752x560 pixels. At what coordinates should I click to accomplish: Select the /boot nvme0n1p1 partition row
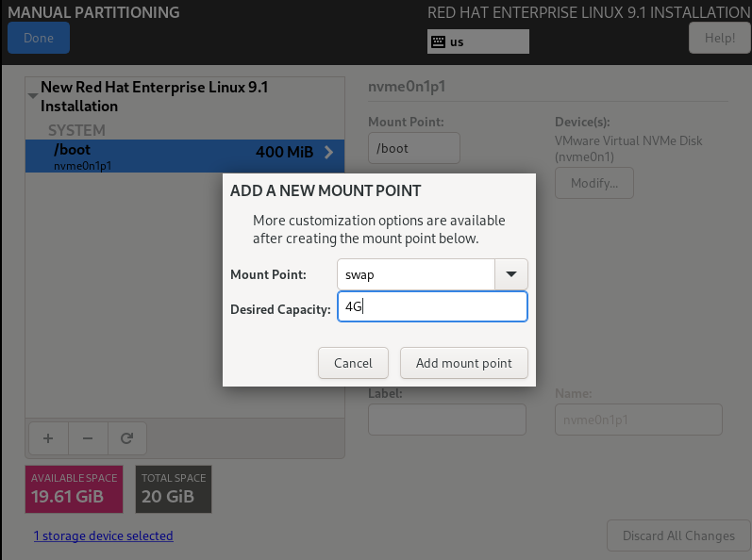[185, 156]
